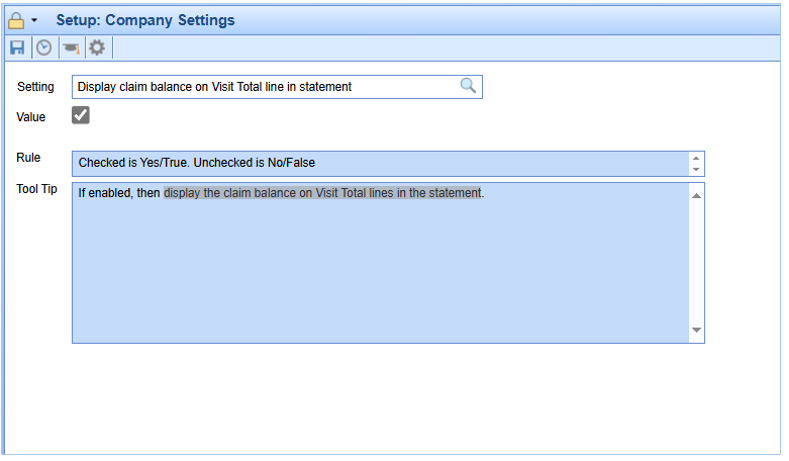Click the padlock icon in the title bar
789x461 pixels.
tap(16, 21)
